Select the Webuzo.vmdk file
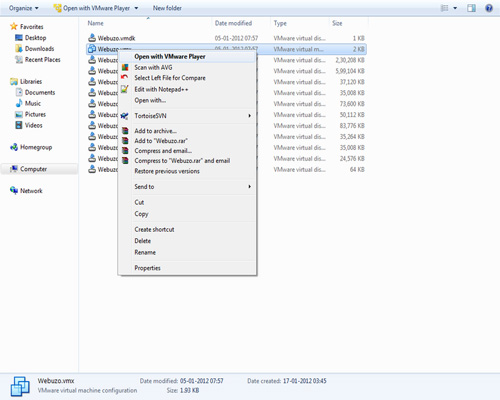The width and height of the screenshot is (500, 400). (227, 38)
